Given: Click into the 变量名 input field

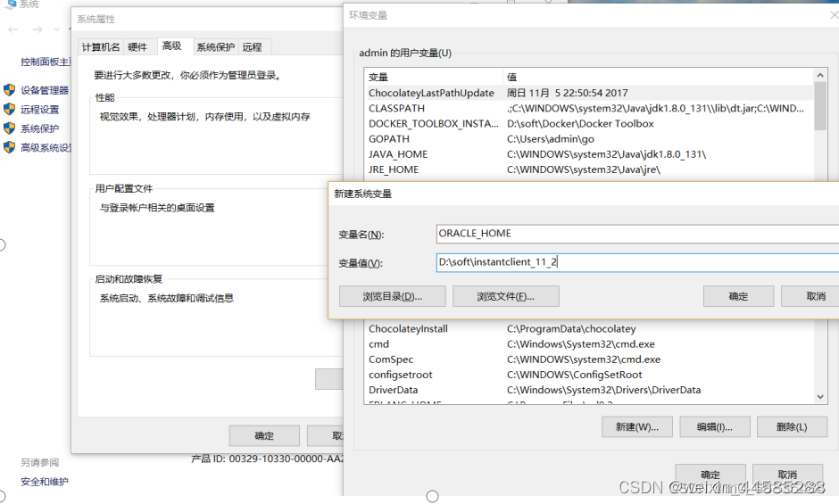Looking at the screenshot, I should click(637, 234).
